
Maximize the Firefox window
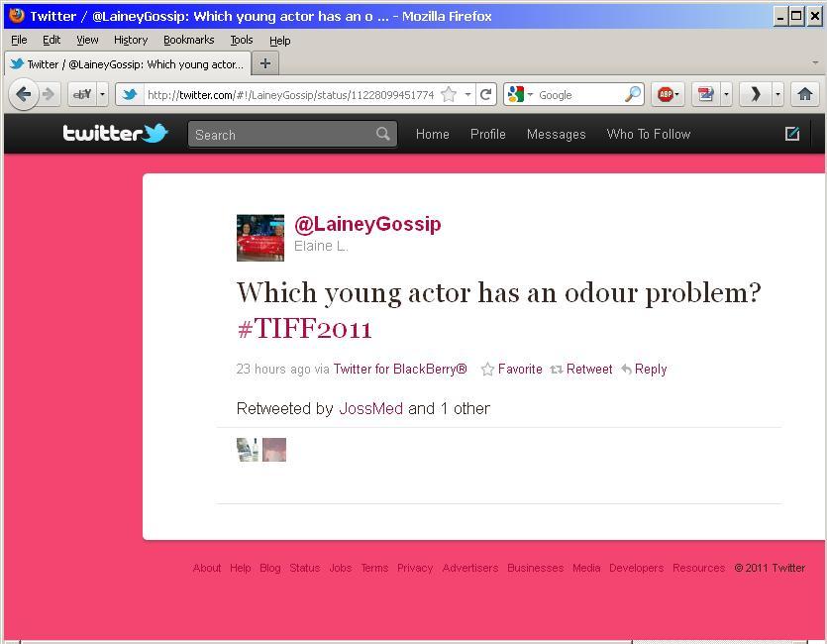pos(797,17)
